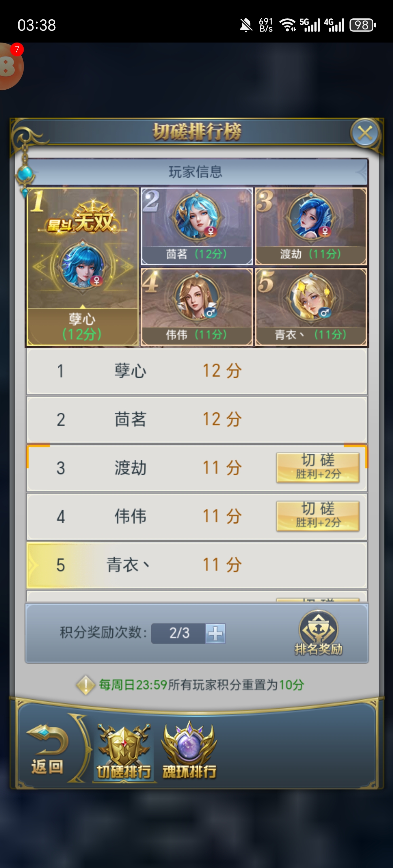Select the 茴茗 row in ranking list
393x868 pixels.
click(197, 420)
